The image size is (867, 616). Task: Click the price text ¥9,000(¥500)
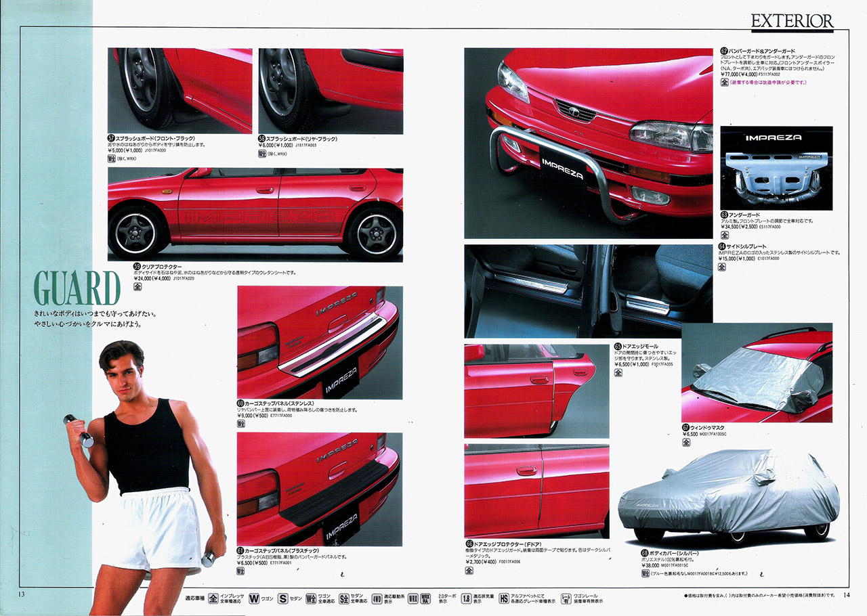[253, 416]
